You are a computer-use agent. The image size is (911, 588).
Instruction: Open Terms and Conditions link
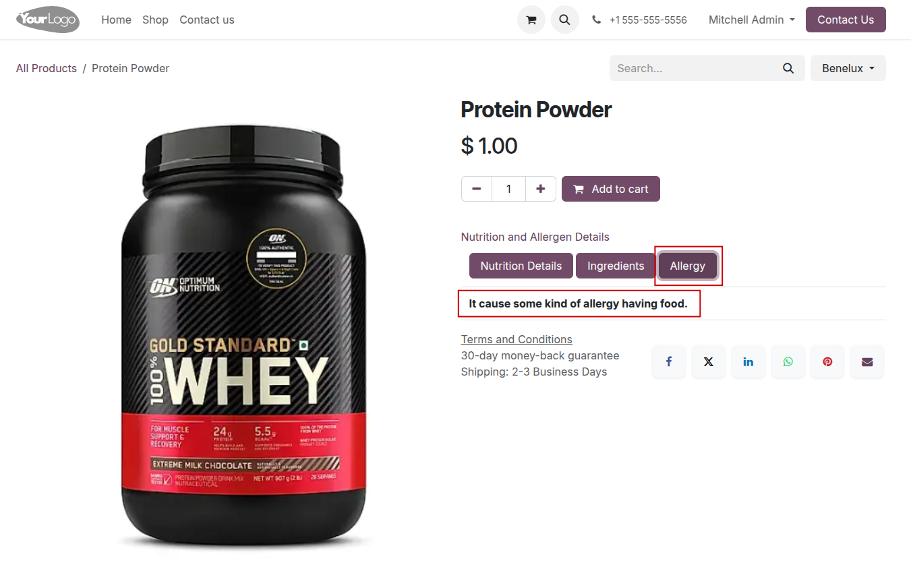coord(517,339)
